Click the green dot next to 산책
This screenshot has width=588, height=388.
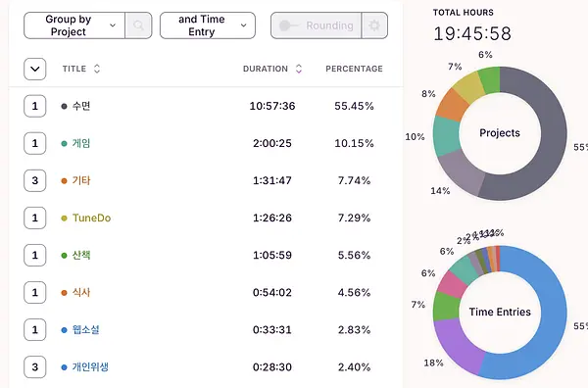pyautogui.click(x=64, y=256)
